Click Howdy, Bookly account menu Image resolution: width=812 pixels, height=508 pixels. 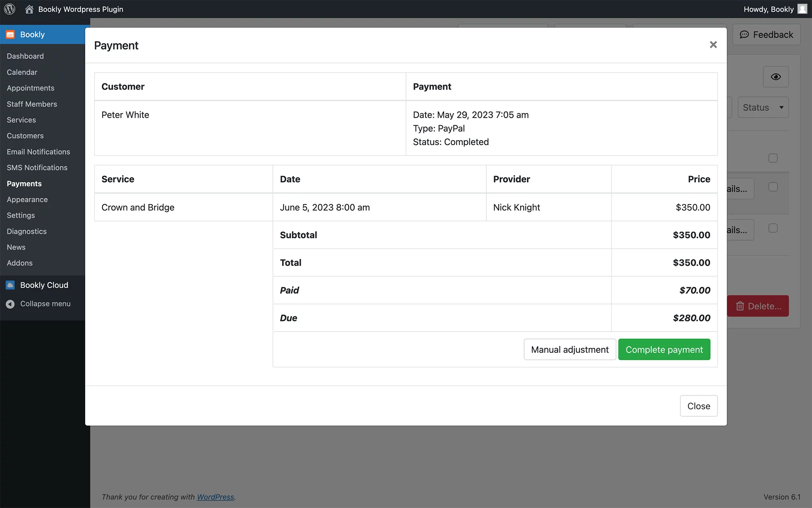click(x=775, y=9)
